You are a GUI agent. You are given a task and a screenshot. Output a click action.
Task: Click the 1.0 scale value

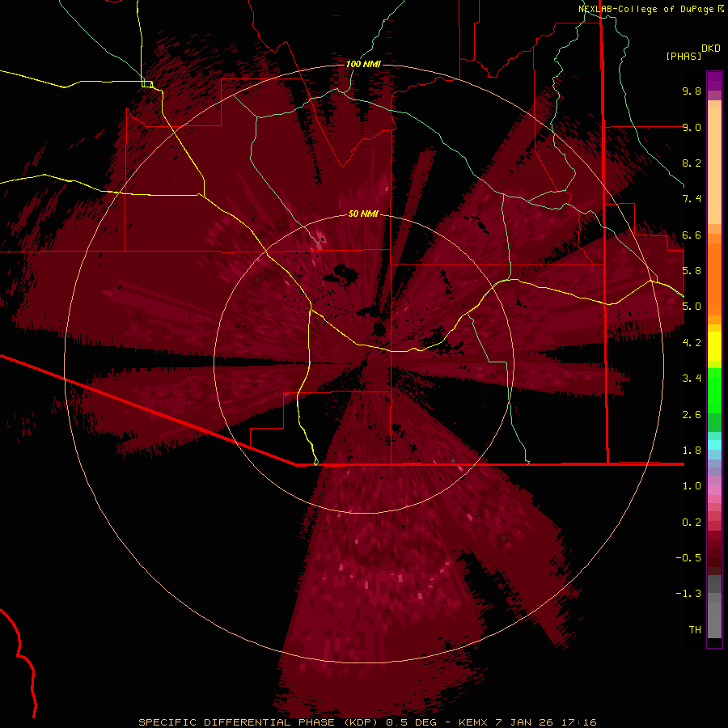(x=692, y=486)
